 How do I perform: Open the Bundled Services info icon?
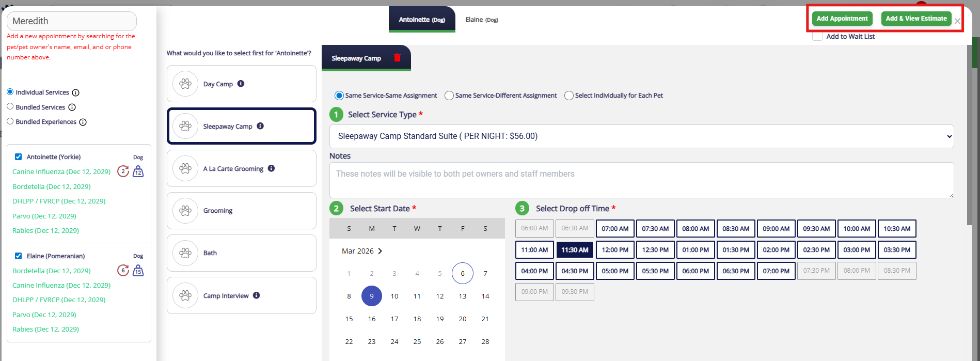tap(72, 107)
